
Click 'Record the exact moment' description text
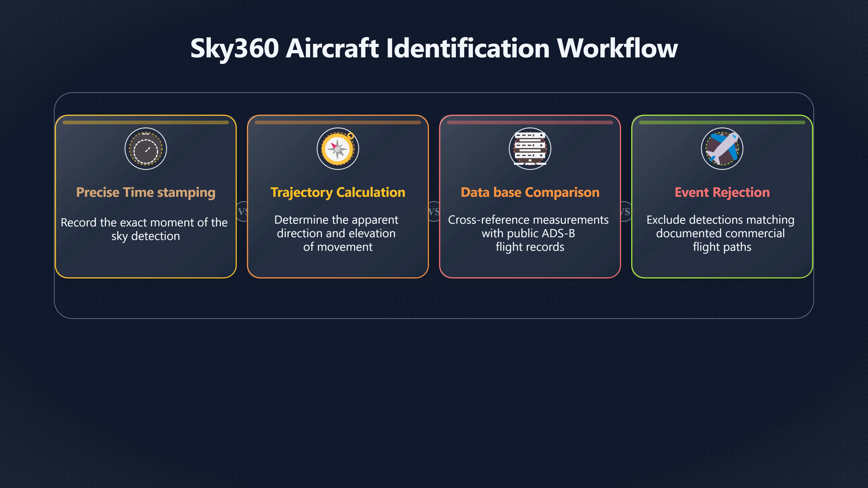(144, 229)
